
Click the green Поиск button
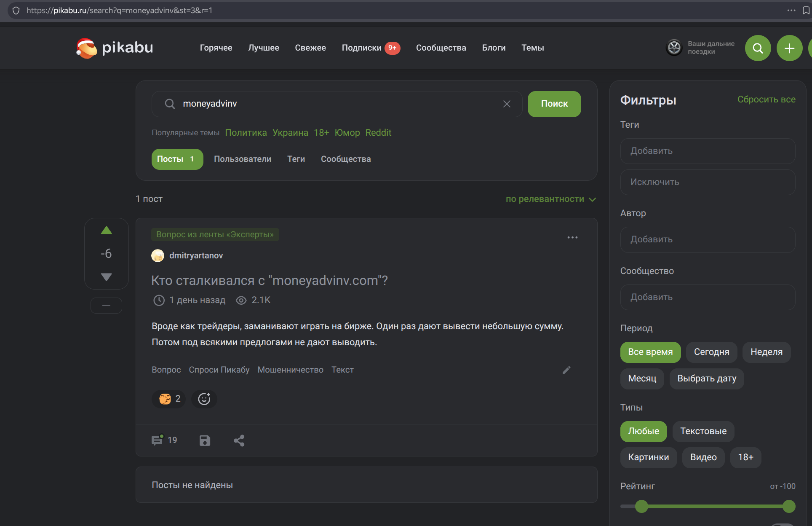pyautogui.click(x=554, y=104)
